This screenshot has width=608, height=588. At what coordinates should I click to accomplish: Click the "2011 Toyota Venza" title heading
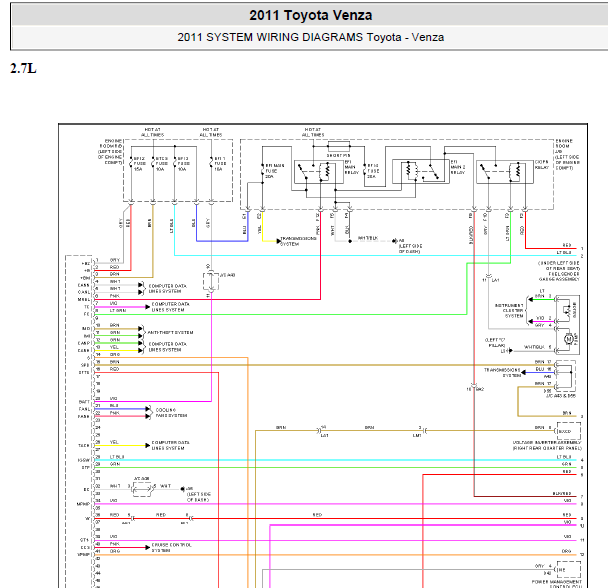310,16
